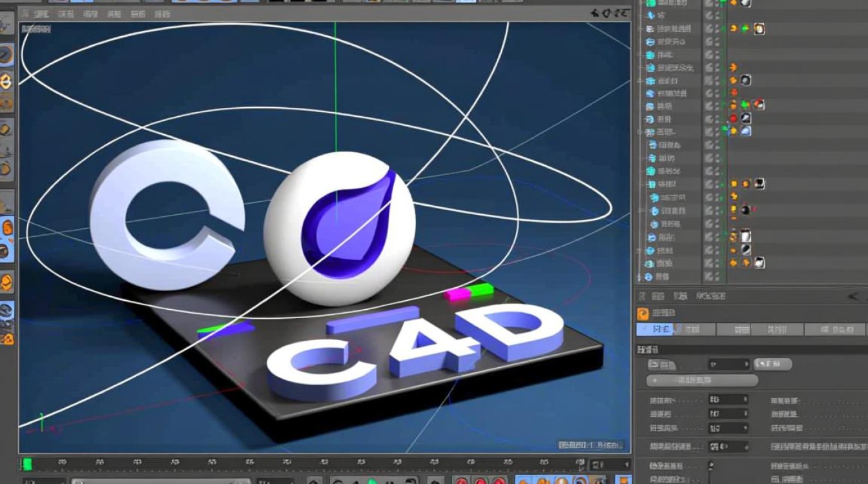This screenshot has height=484, width=868.
Task: Click the long rounded button in attribute panel
Action: (702, 381)
